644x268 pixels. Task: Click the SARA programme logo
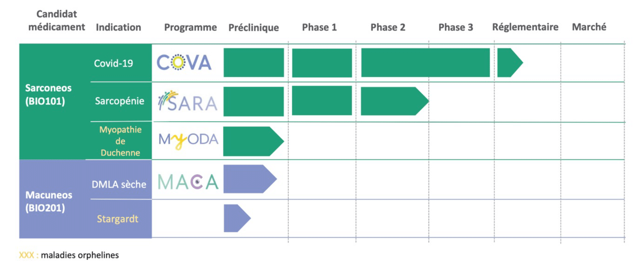tap(188, 101)
